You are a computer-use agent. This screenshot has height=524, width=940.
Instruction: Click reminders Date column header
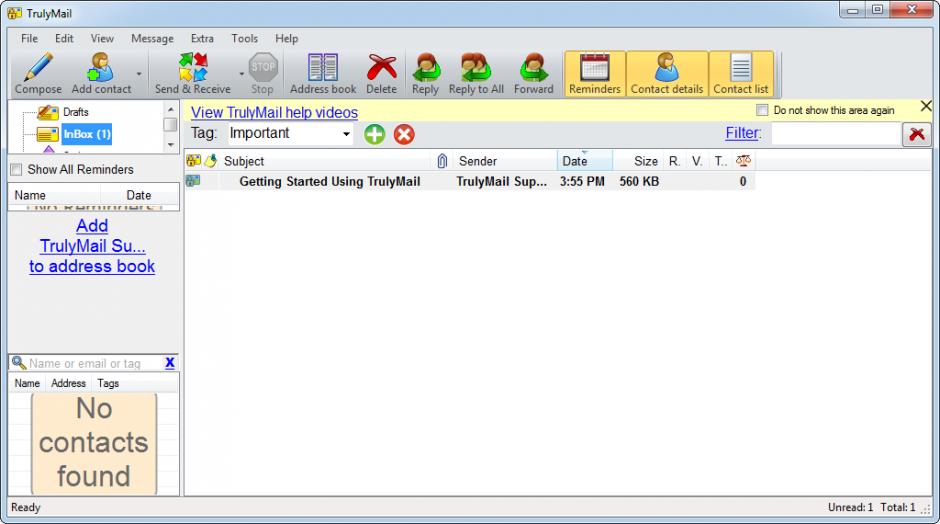(140, 195)
